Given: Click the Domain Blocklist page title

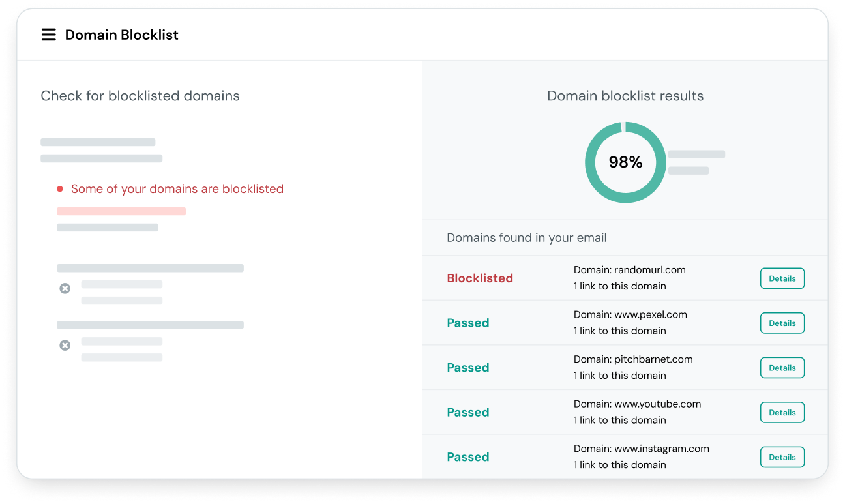Looking at the screenshot, I should (122, 35).
